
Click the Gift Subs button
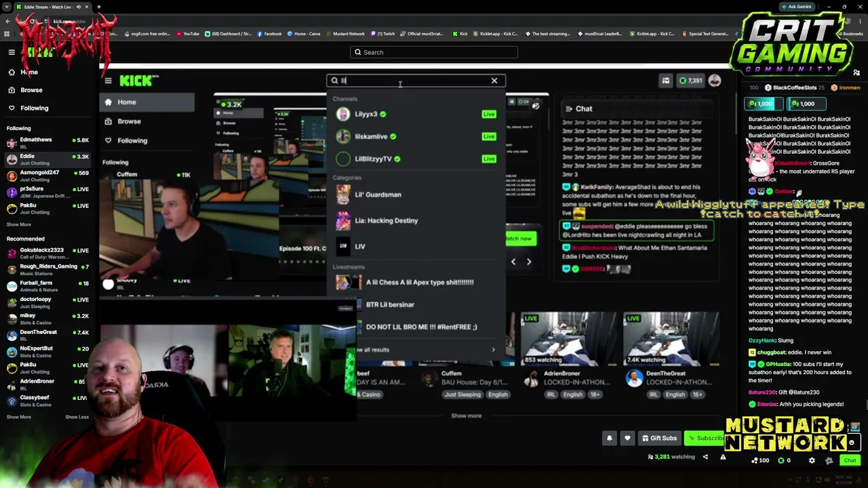pos(659,438)
